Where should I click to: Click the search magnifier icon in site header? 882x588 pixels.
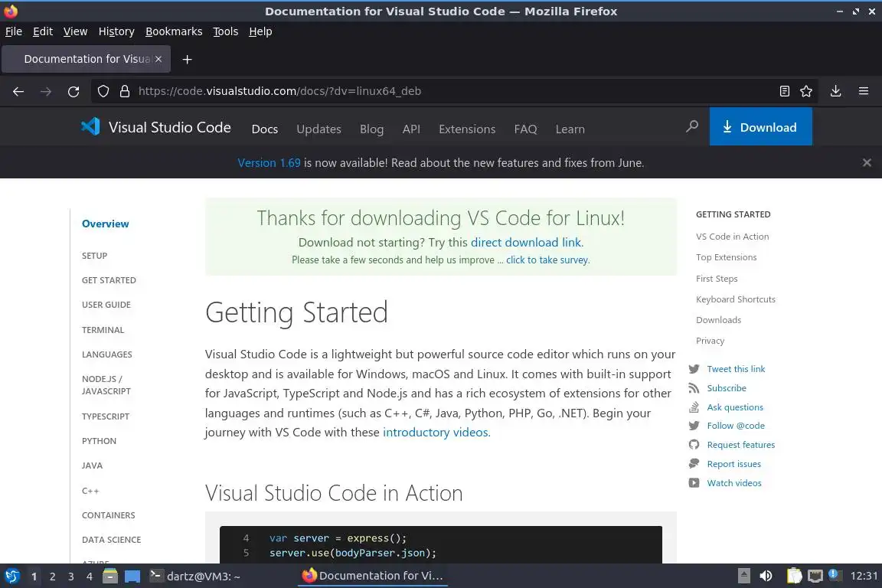[x=692, y=126]
